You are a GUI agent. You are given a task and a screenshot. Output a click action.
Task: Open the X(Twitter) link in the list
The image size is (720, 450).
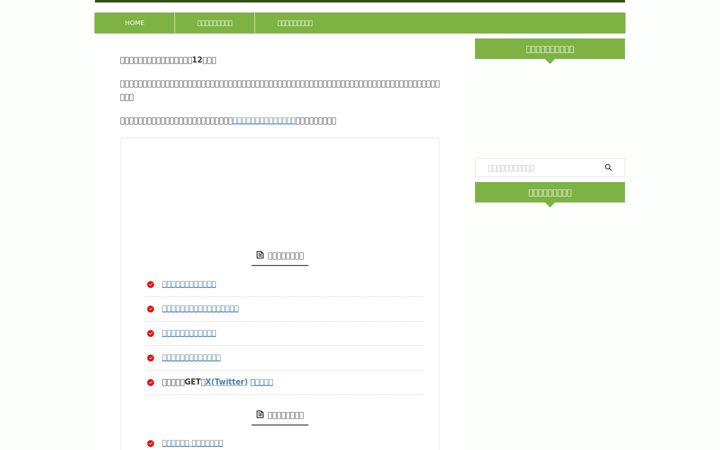226,382
